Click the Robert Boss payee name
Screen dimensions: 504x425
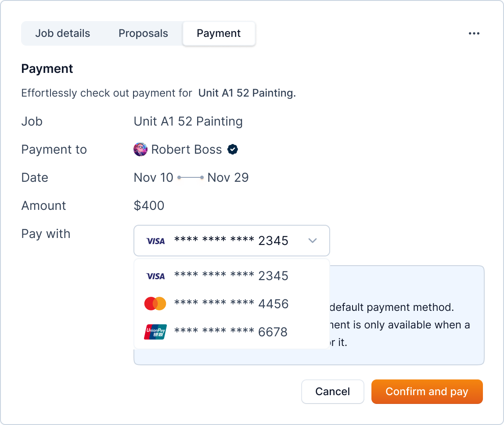pos(187,150)
